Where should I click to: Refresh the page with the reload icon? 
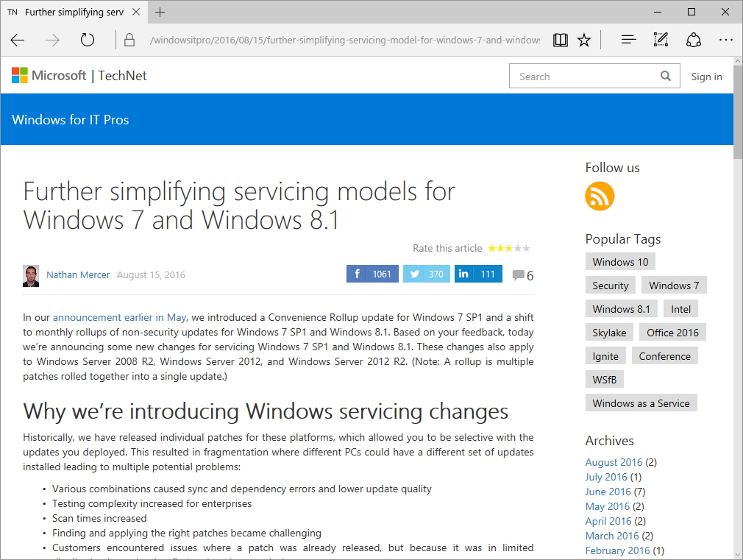(x=87, y=40)
